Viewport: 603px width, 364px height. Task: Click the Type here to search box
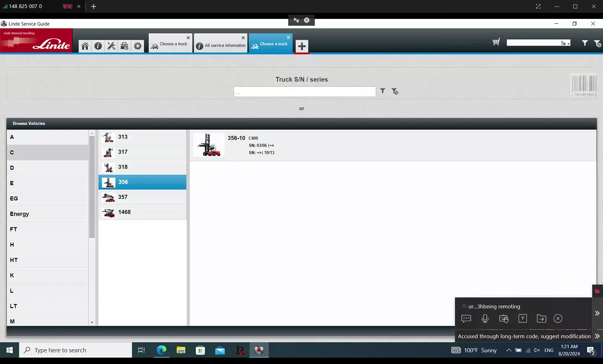[x=76, y=350]
